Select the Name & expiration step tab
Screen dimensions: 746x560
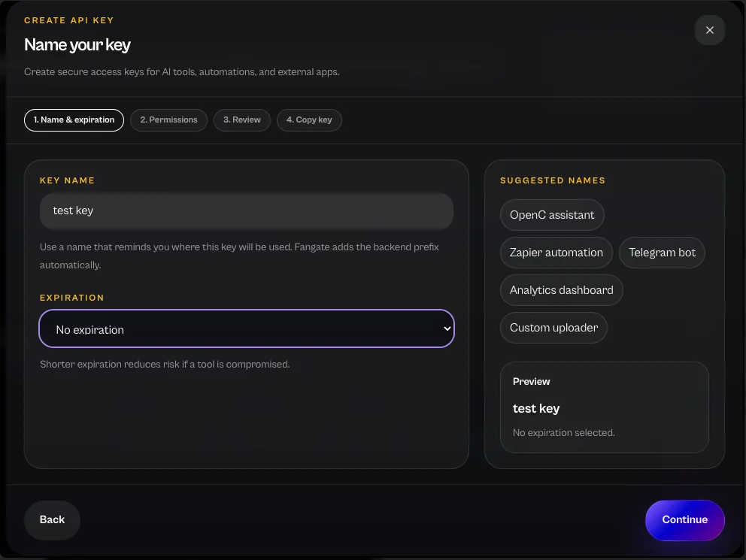(x=74, y=120)
